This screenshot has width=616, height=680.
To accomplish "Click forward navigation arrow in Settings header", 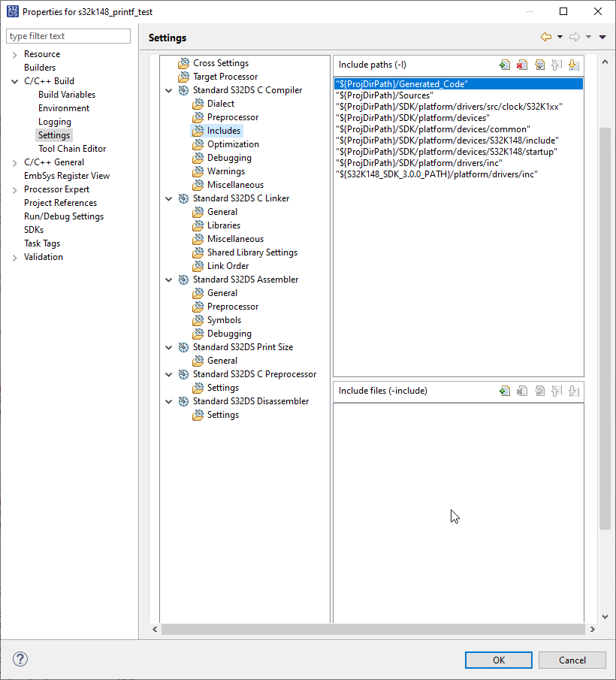I will coord(575,37).
